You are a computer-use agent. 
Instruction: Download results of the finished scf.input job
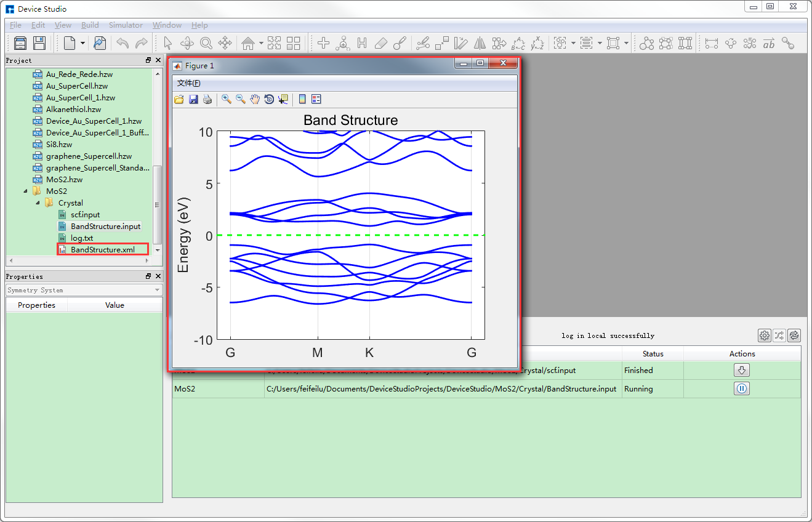tap(741, 370)
